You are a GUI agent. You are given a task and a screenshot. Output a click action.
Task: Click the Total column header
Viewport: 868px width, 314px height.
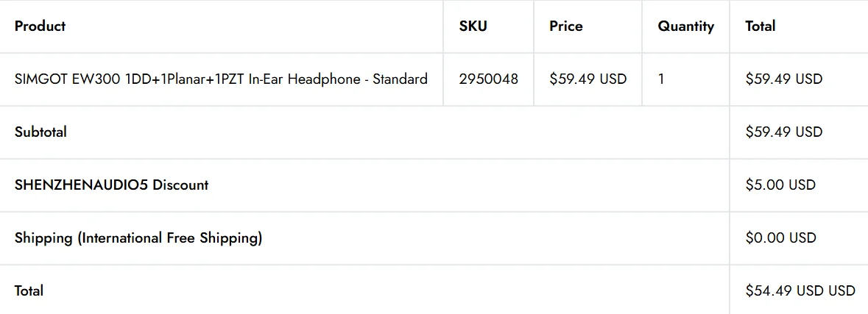(760, 26)
